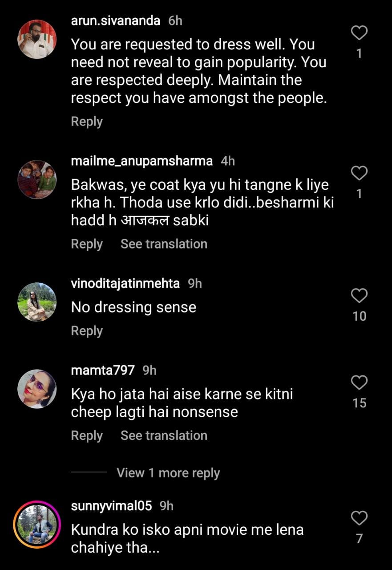The image size is (392, 570).
Task: Open the vinoditajatinmehta username link
Action: pyautogui.click(x=125, y=284)
